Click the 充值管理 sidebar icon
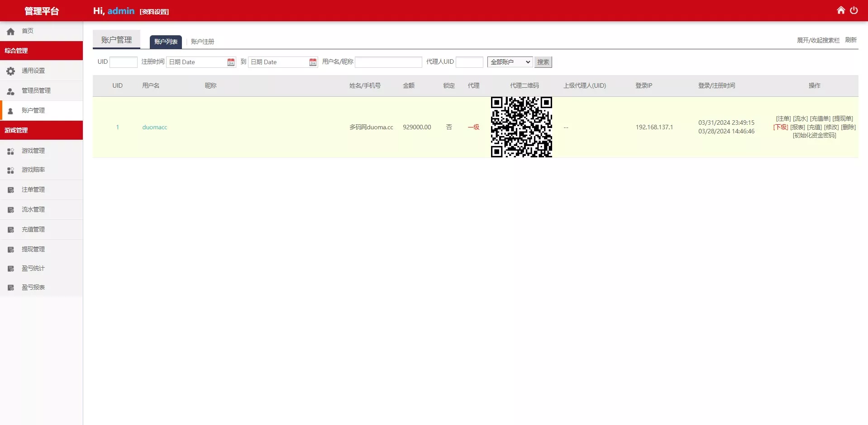Screen dimensions: 868x425 pos(10,229)
